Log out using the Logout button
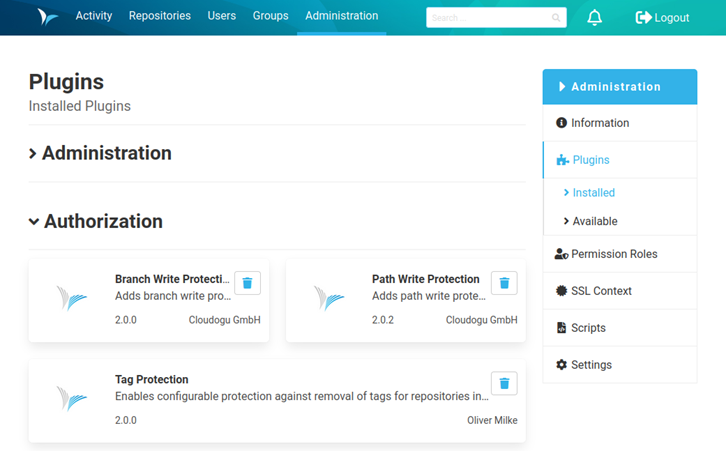The height and width of the screenshot is (451, 726). click(x=662, y=18)
